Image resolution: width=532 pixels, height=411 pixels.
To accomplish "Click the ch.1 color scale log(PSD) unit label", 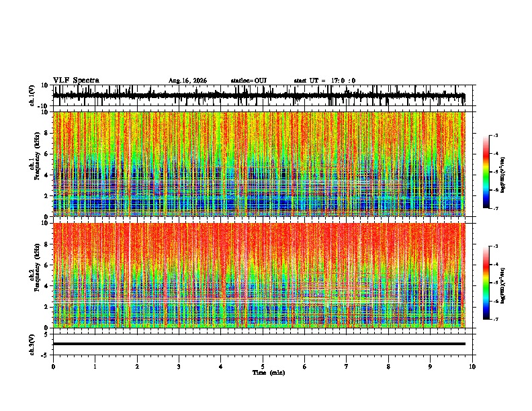I will (503, 175).
